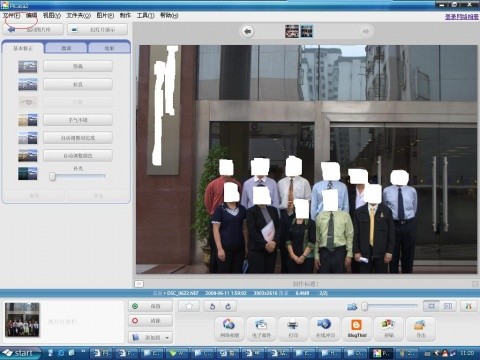Click the straighten preview thumbnail icon
Viewport: 480px width, 360px height.
(28, 84)
